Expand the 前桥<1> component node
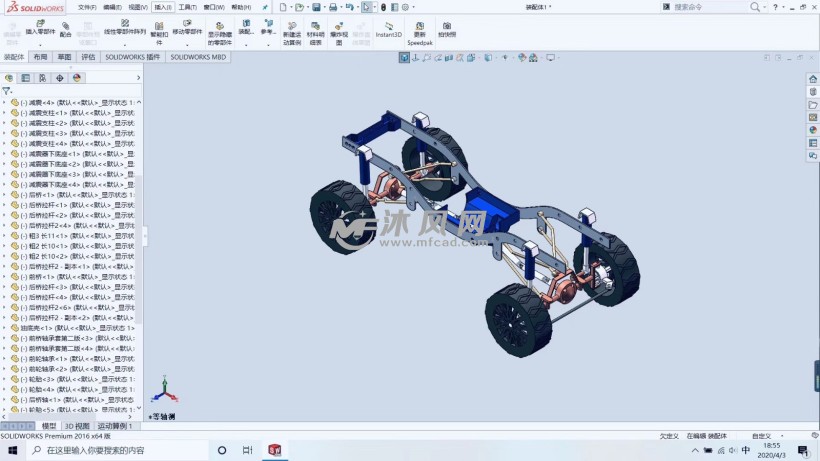 tap(4, 277)
